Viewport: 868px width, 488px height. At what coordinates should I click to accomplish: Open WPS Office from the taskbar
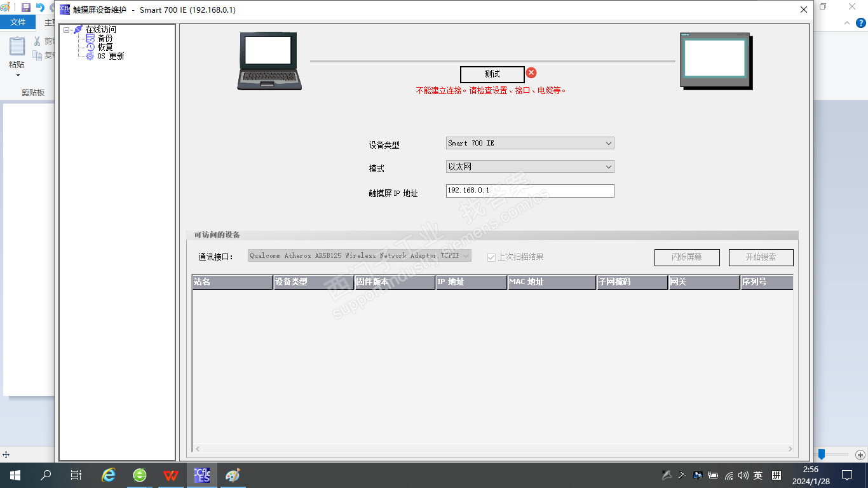[x=171, y=475]
